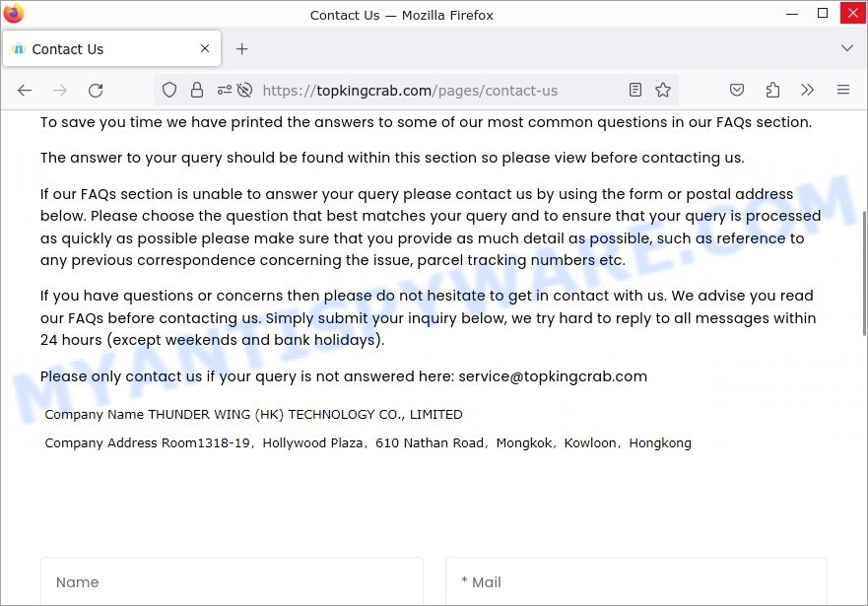Save page to Pocket
868x606 pixels.
coord(737,90)
